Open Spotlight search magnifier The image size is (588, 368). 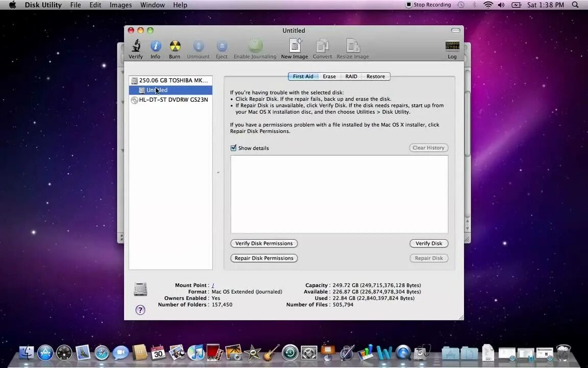pos(575,5)
